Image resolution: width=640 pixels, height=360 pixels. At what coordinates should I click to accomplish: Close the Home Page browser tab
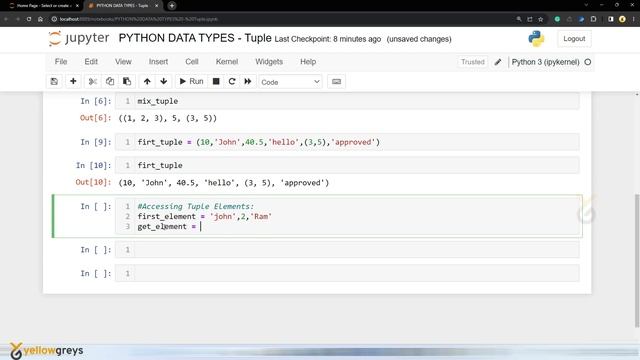(77, 6)
